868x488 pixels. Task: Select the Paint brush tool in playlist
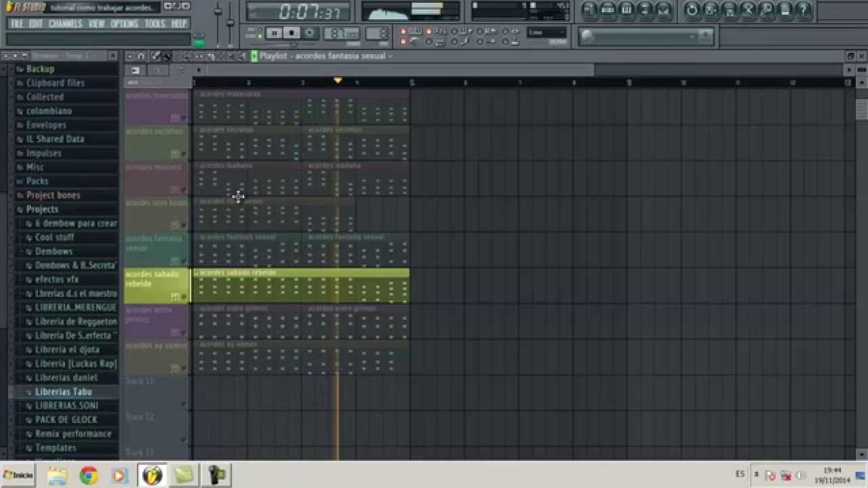point(167,56)
